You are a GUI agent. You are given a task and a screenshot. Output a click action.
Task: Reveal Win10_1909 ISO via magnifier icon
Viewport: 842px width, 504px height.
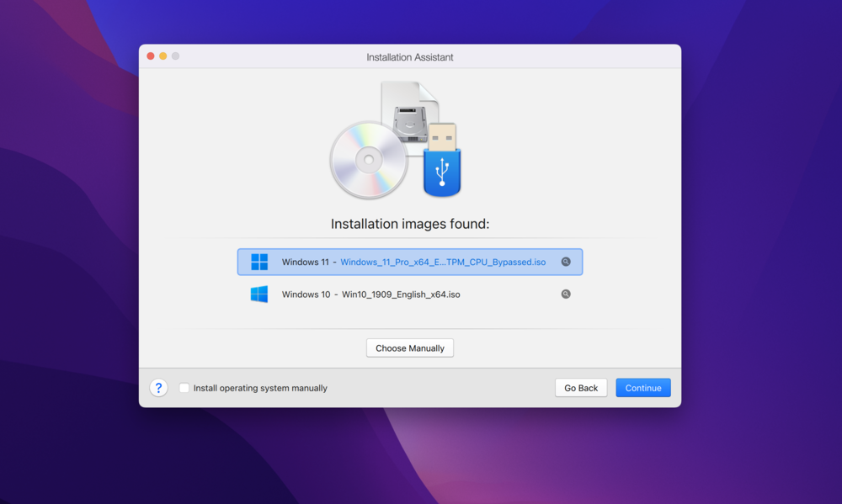click(x=566, y=294)
